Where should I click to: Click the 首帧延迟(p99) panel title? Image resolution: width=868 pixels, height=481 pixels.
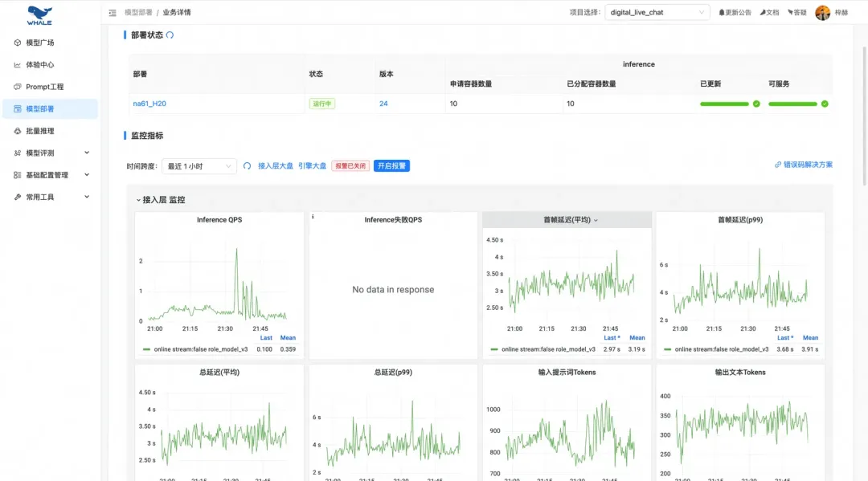click(x=740, y=220)
